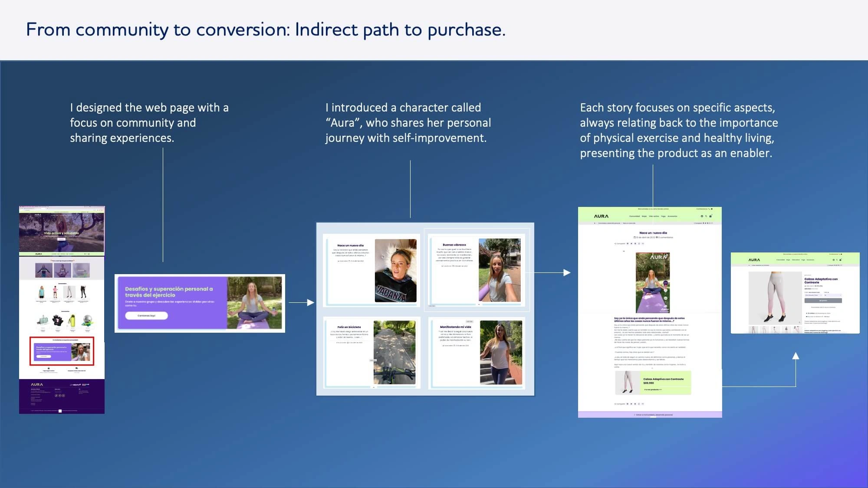This screenshot has height=488, width=868.
Task: Open 'Feliz en bicicleta' story card
Action: point(349,327)
